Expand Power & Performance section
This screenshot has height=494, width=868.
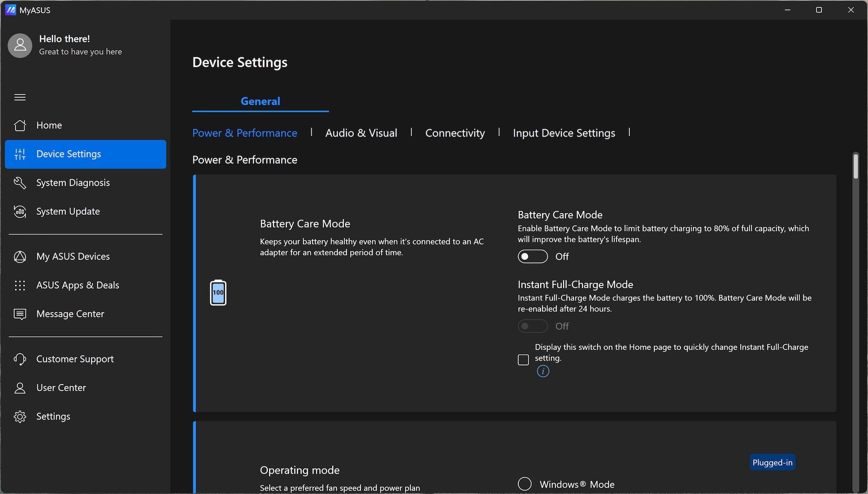245,132
